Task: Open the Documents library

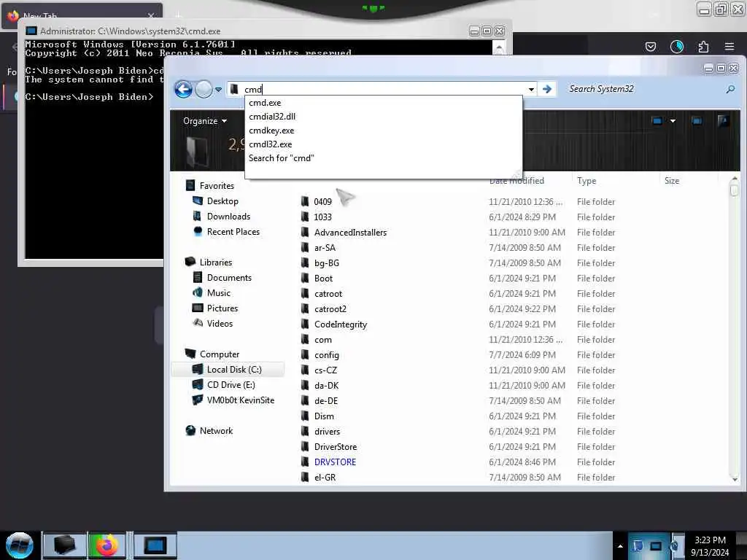Action: pyautogui.click(x=228, y=278)
